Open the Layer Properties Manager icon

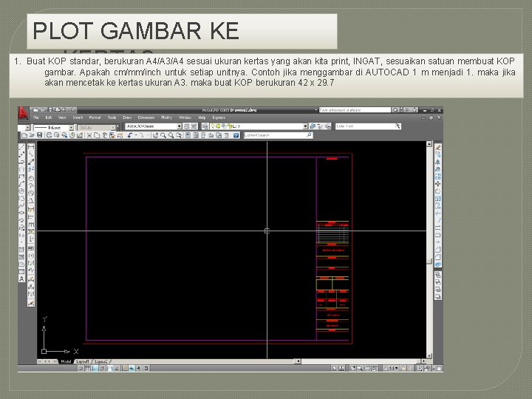[x=205, y=126]
